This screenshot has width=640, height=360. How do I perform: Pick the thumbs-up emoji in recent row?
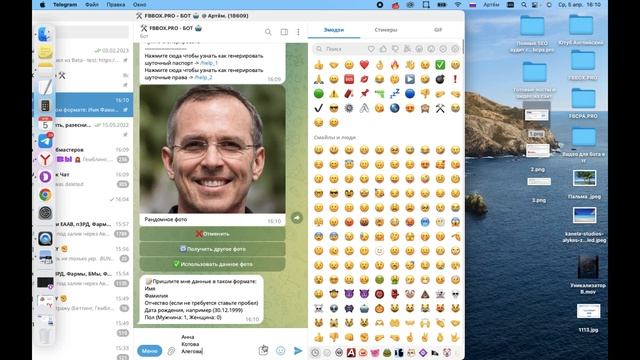click(x=319, y=65)
